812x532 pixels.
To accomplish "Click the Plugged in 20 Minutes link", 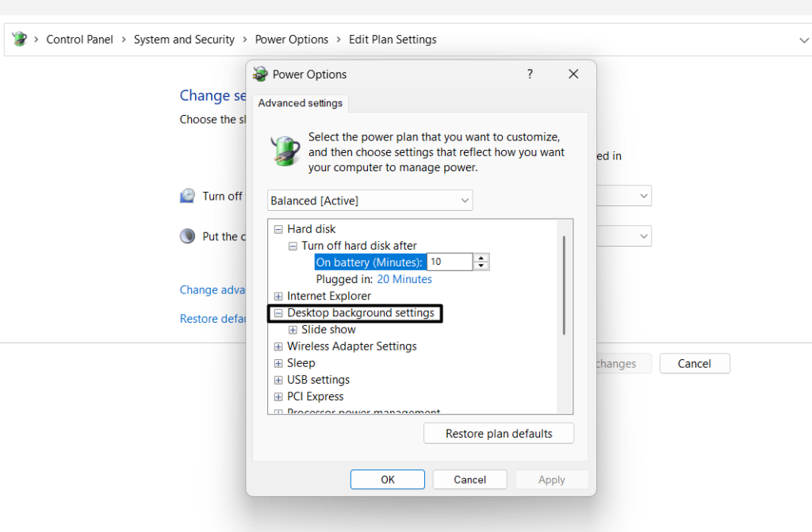I will [x=404, y=279].
